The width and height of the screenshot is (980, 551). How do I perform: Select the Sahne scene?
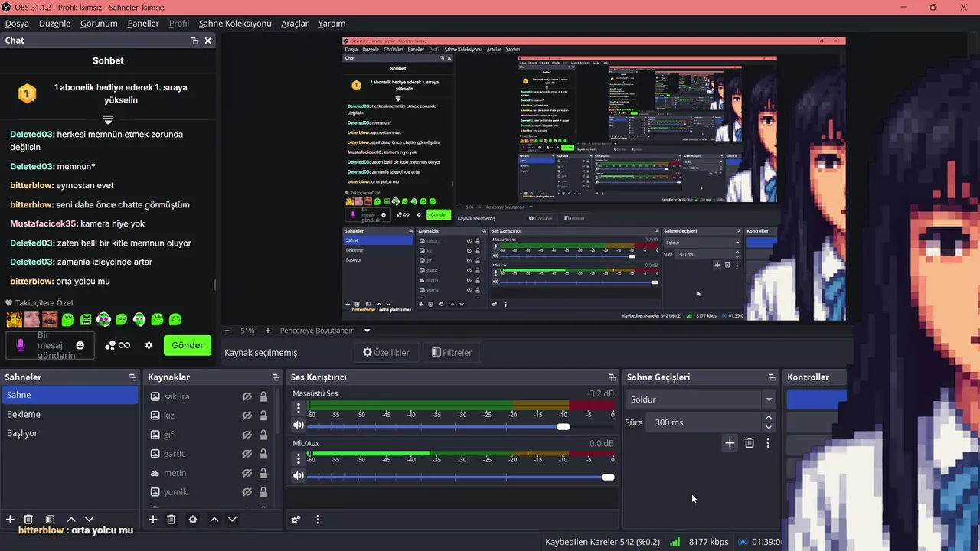point(70,395)
